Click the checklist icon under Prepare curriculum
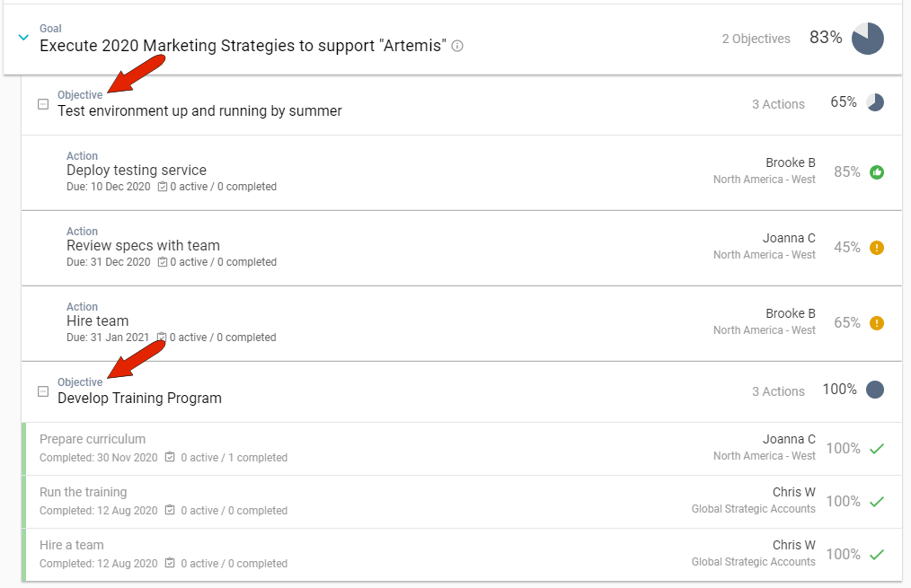Image resolution: width=911 pixels, height=588 pixels. [x=169, y=458]
